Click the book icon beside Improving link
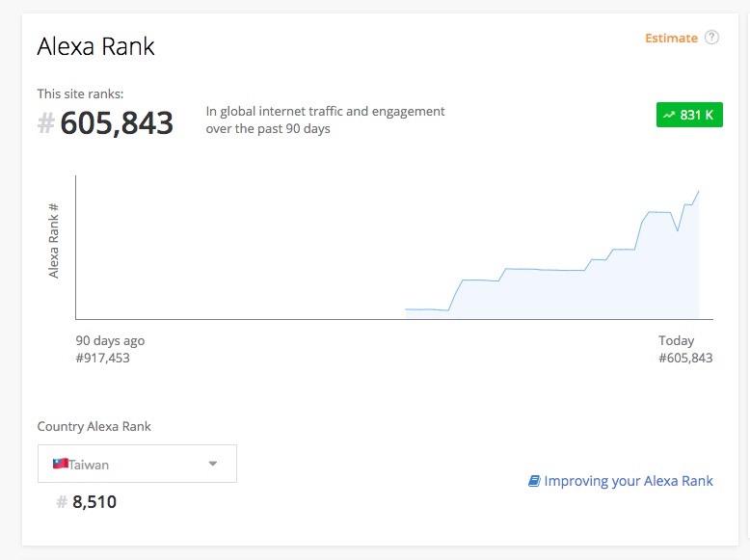 [534, 481]
